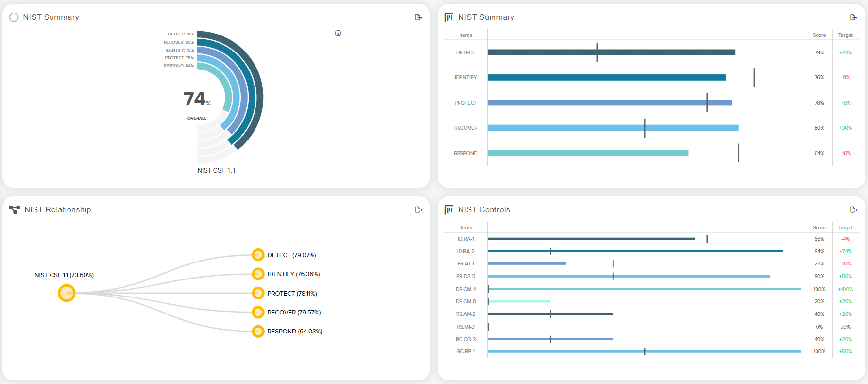Image resolution: width=868 pixels, height=384 pixels.
Task: Click RESPOND row label in NIST Summary
Action: click(465, 153)
